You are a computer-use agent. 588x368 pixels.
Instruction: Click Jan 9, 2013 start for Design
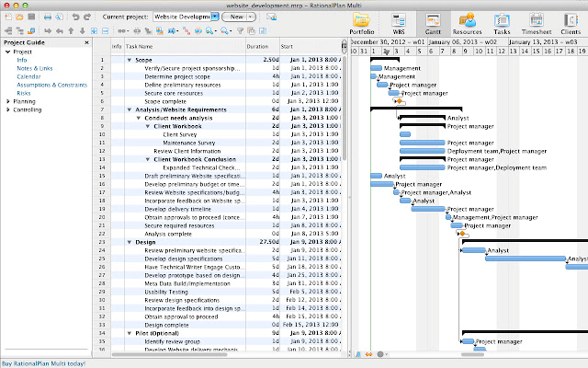pyautogui.click(x=314, y=242)
